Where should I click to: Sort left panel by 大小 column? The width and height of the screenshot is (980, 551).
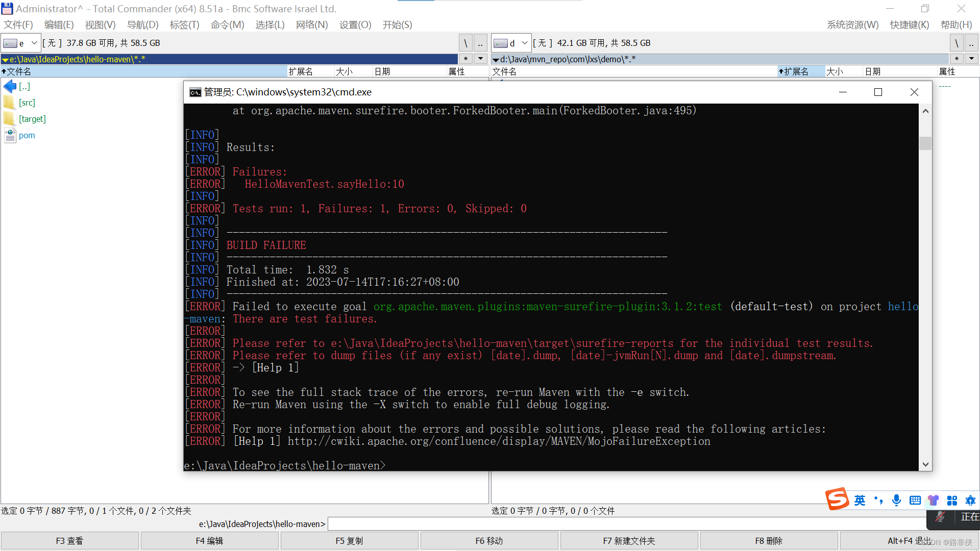pyautogui.click(x=353, y=71)
